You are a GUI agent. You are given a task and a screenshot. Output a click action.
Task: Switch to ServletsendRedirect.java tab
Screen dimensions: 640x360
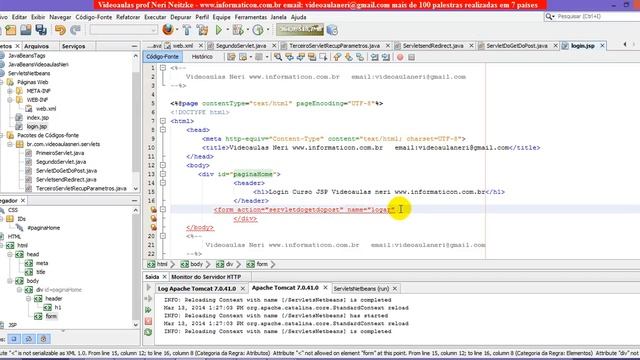tap(433, 46)
